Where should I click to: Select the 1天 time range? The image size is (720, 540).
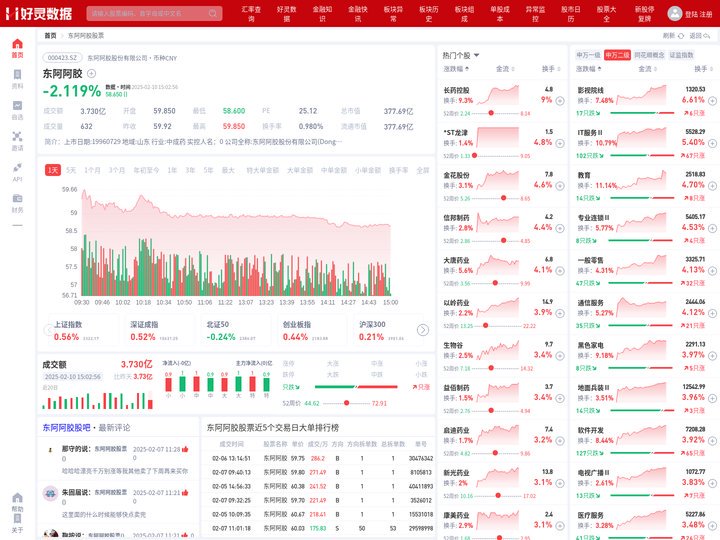[53, 170]
